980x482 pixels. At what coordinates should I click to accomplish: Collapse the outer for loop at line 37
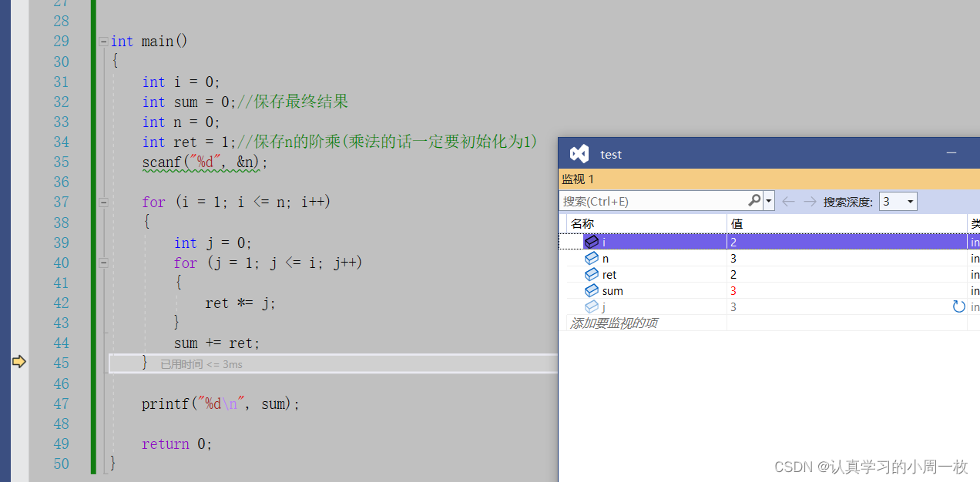point(103,202)
